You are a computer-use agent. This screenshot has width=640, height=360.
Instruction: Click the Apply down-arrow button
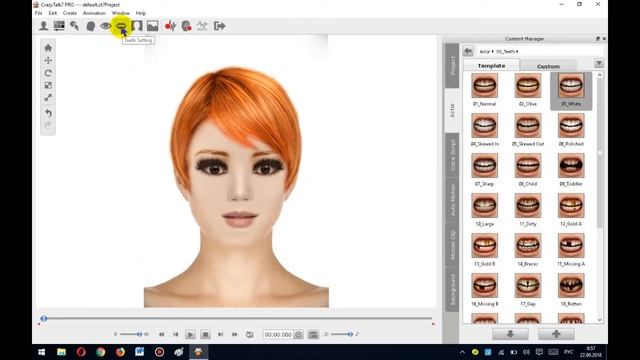[x=510, y=334]
